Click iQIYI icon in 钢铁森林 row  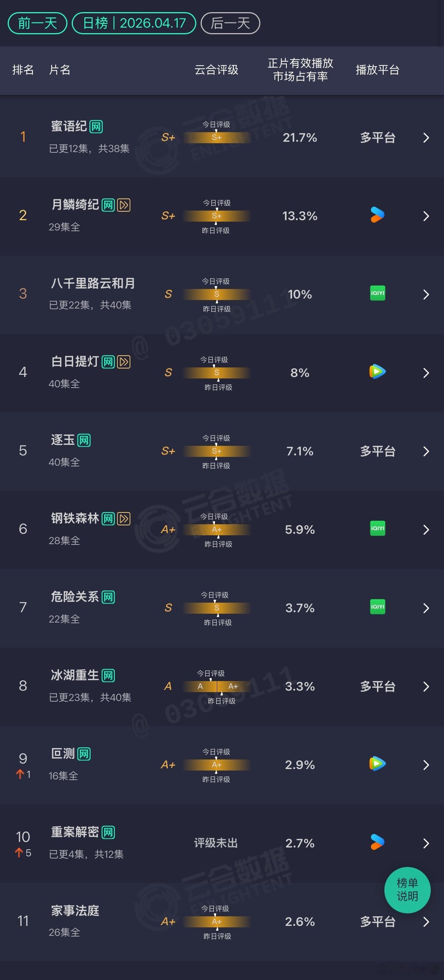click(x=377, y=528)
